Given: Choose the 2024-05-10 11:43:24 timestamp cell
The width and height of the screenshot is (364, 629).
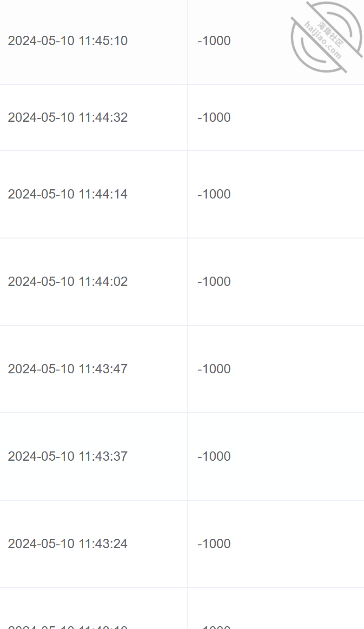Looking at the screenshot, I should (67, 543).
